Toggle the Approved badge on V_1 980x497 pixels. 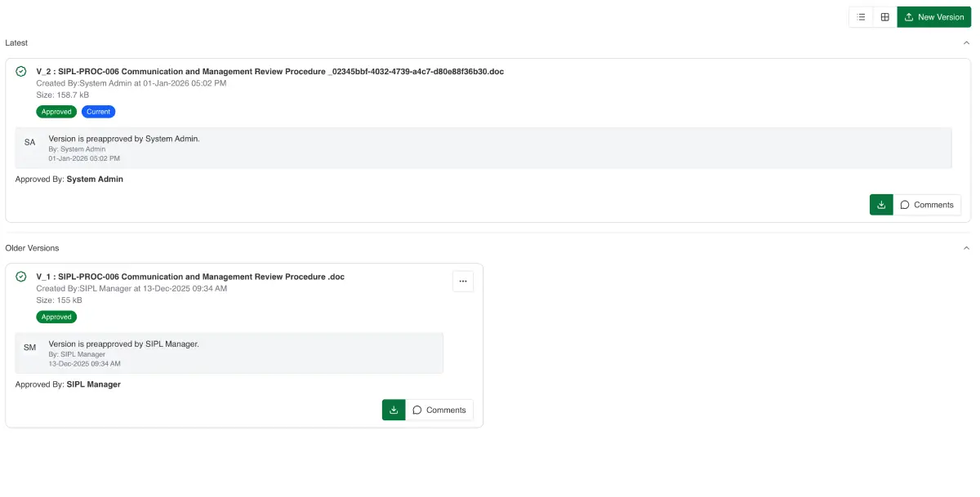tap(56, 317)
